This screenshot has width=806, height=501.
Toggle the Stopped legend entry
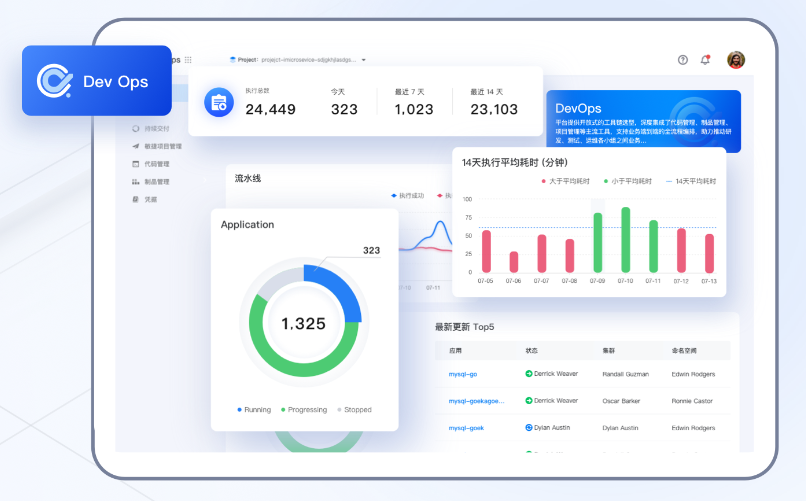354,410
